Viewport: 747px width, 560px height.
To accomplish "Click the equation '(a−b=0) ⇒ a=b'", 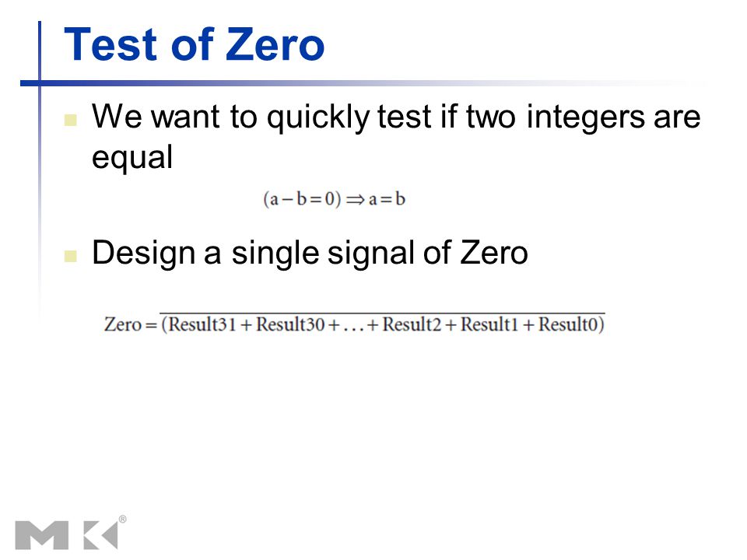I will (334, 199).
